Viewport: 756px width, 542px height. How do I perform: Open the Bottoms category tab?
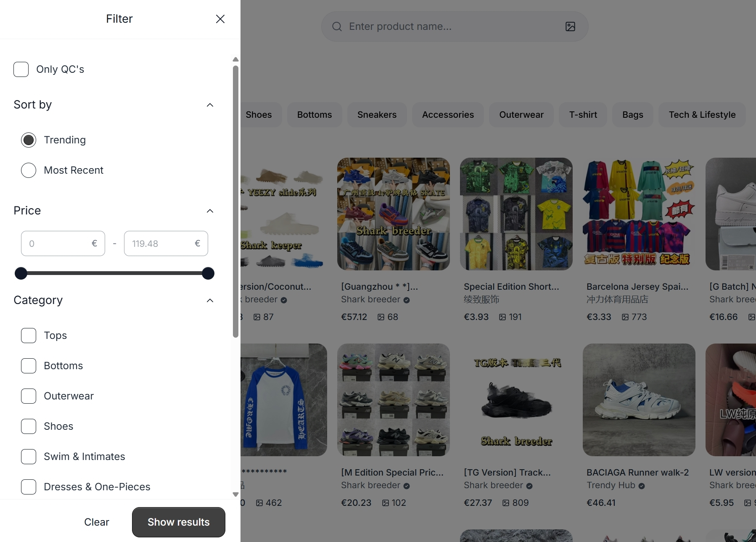click(x=315, y=115)
